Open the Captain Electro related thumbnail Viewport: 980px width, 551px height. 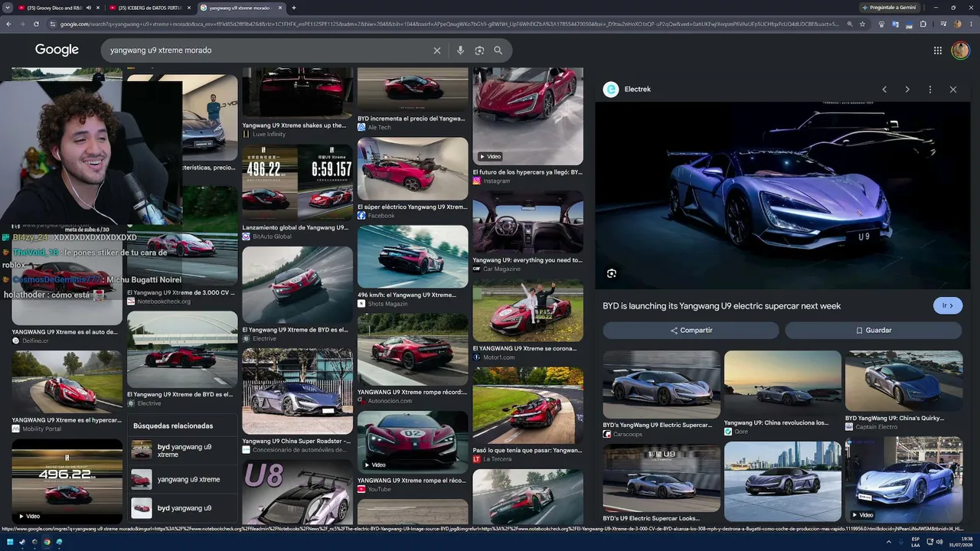pyautogui.click(x=903, y=380)
